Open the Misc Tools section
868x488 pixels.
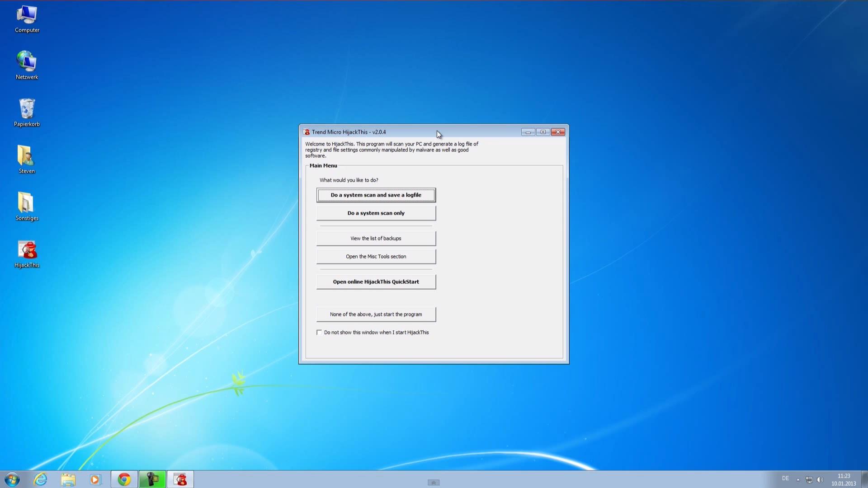coord(376,256)
